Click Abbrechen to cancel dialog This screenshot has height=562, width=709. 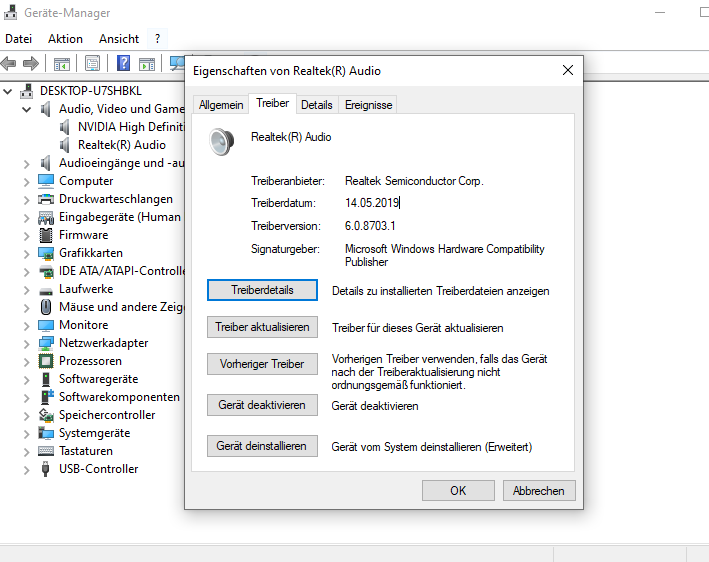(x=539, y=491)
